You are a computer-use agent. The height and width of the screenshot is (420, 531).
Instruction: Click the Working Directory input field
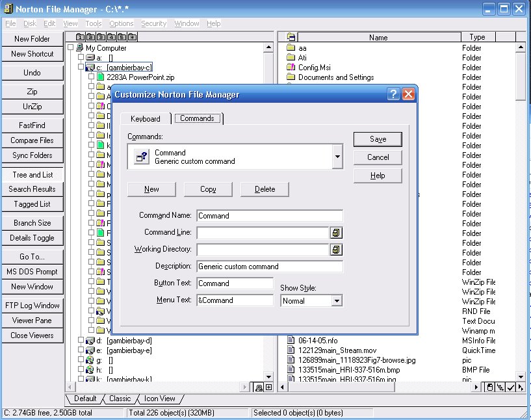coord(263,250)
